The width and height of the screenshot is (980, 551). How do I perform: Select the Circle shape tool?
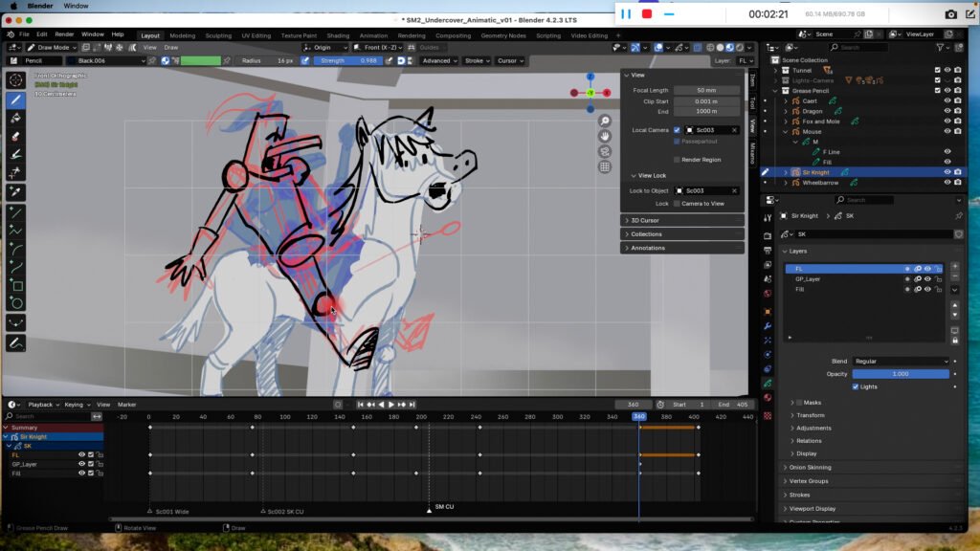[x=16, y=303]
